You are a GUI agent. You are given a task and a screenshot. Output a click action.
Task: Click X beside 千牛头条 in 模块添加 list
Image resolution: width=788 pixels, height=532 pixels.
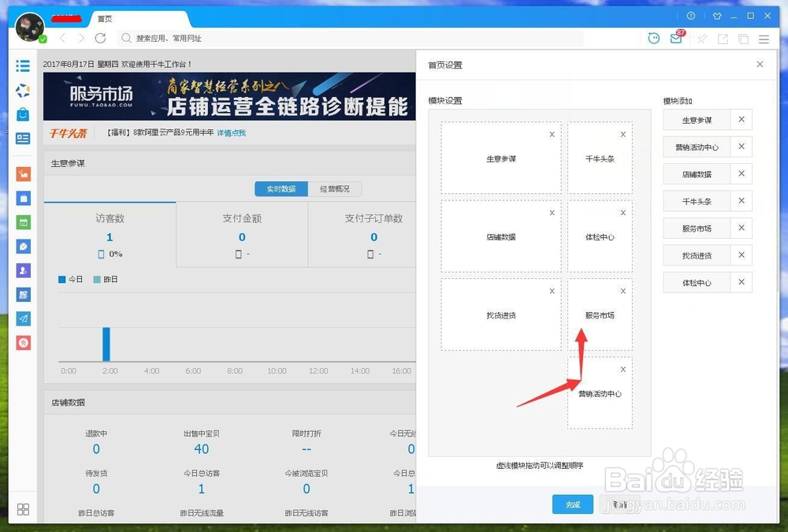(x=742, y=201)
